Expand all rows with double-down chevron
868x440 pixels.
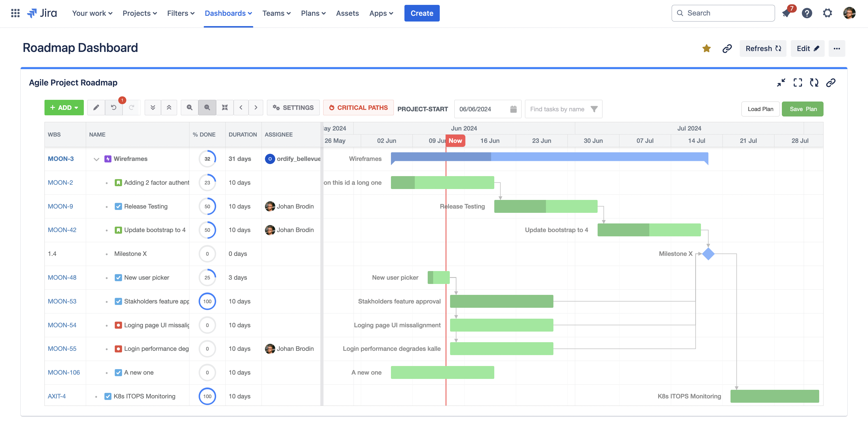point(153,108)
